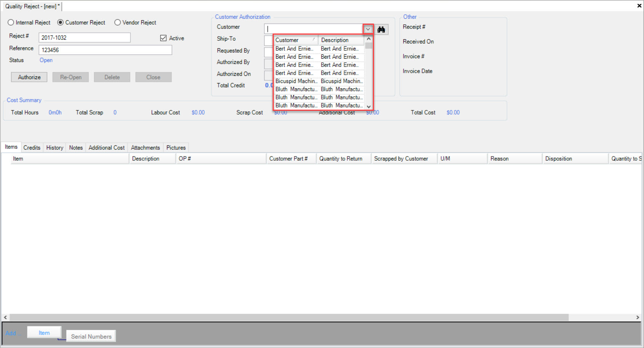Click the Disposition column header
This screenshot has width=644, height=348.
coord(575,159)
